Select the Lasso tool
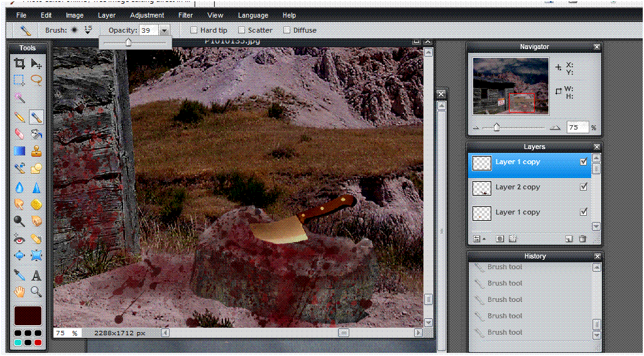The width and height of the screenshot is (644, 356). pos(36,81)
